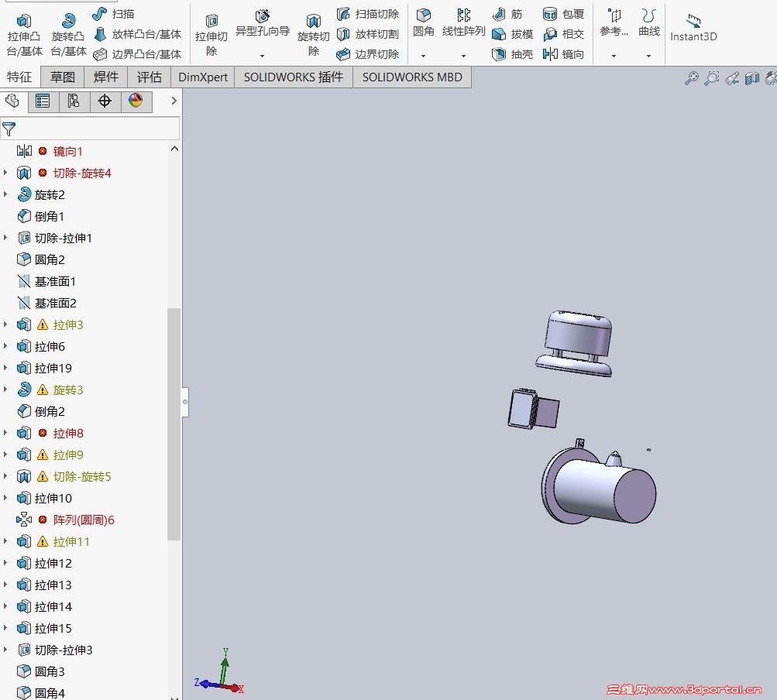Click the panel collapse handle on splitter

tap(185, 402)
